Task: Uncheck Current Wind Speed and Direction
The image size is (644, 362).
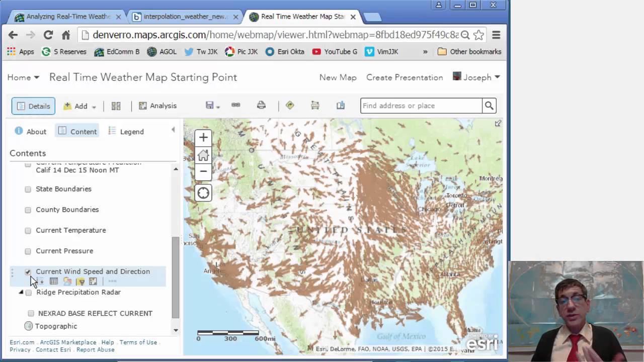Action: point(28,271)
